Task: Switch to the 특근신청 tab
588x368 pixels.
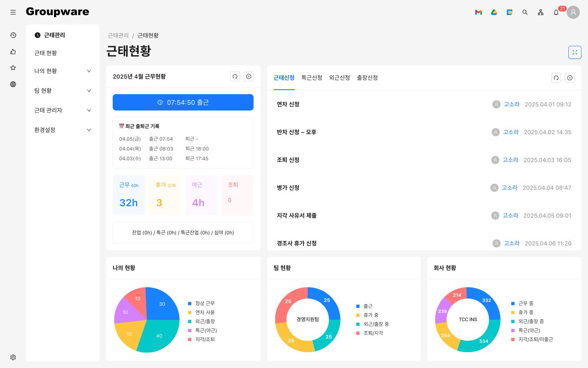Action: [312, 78]
